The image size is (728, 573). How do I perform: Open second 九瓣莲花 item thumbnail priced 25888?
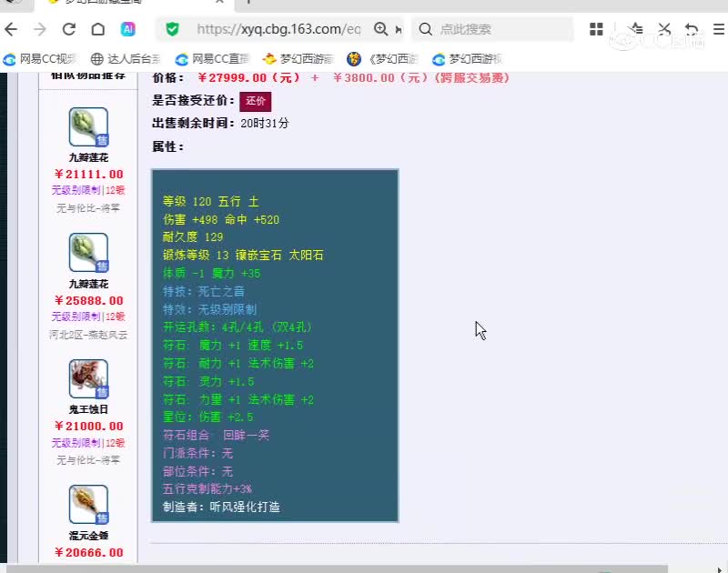[88, 253]
